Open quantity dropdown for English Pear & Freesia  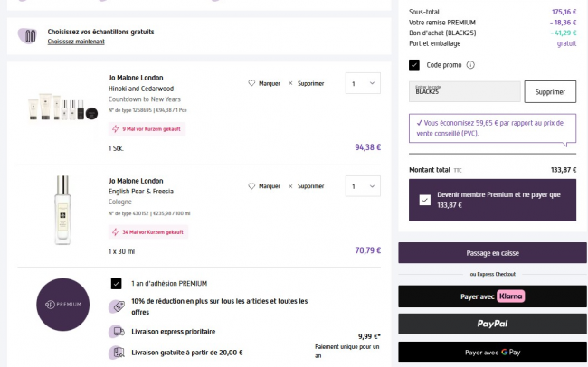point(363,187)
